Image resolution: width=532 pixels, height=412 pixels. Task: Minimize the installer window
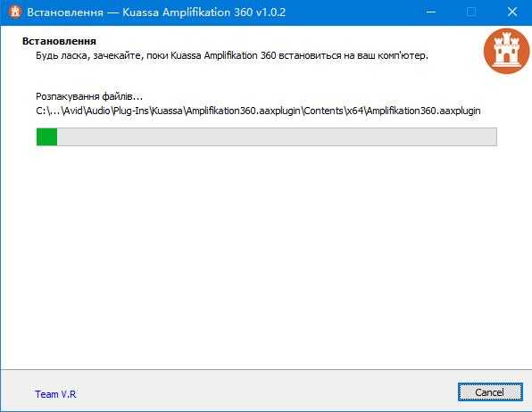coord(431,12)
